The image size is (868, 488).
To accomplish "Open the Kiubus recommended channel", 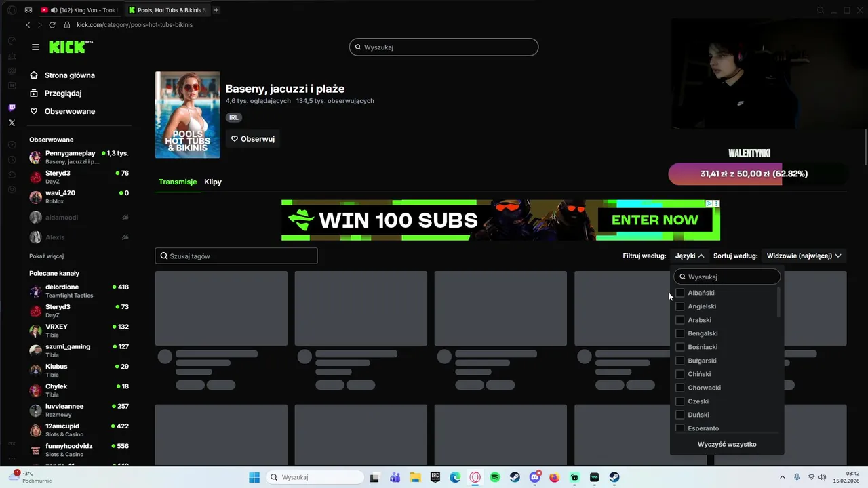I will tap(79, 371).
